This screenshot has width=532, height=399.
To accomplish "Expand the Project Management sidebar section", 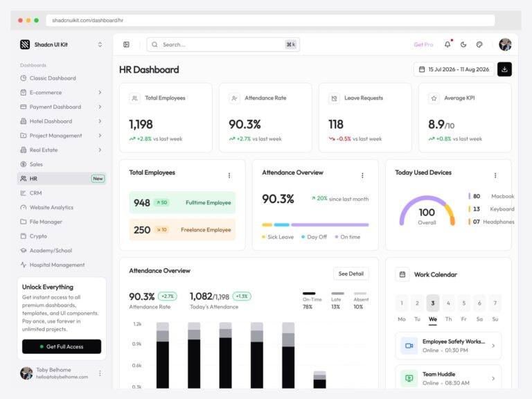I will (62, 135).
